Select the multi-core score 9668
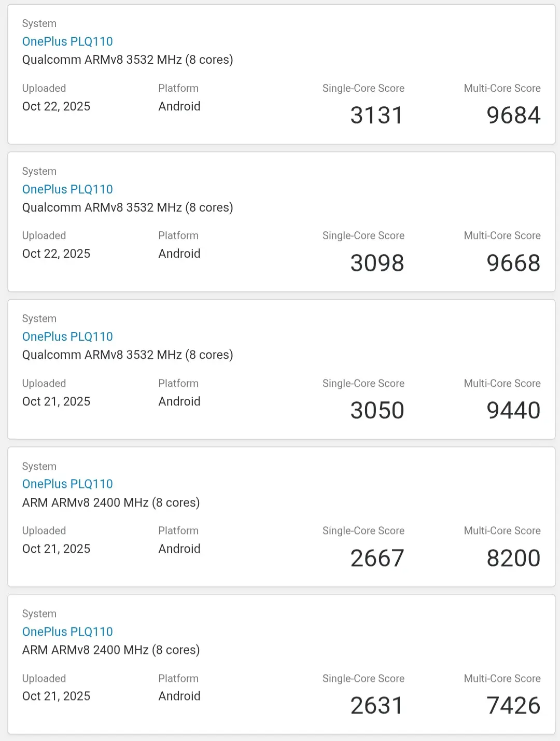Screen dimensions: 560x741 (513, 263)
